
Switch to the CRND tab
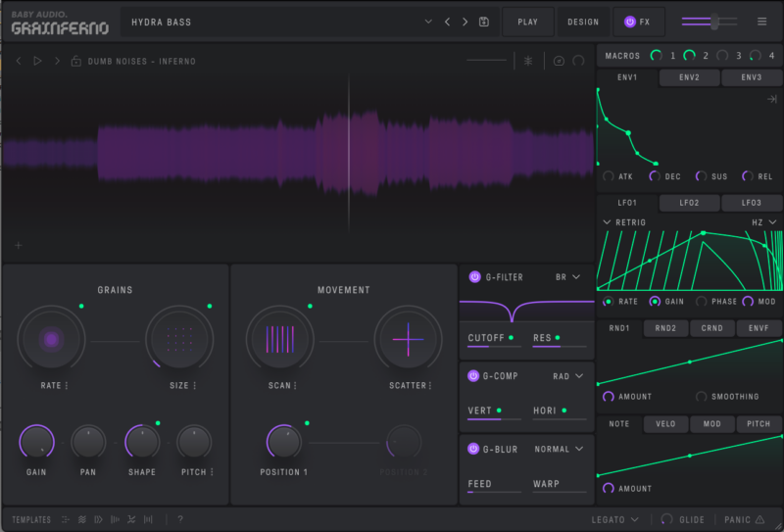click(x=712, y=328)
